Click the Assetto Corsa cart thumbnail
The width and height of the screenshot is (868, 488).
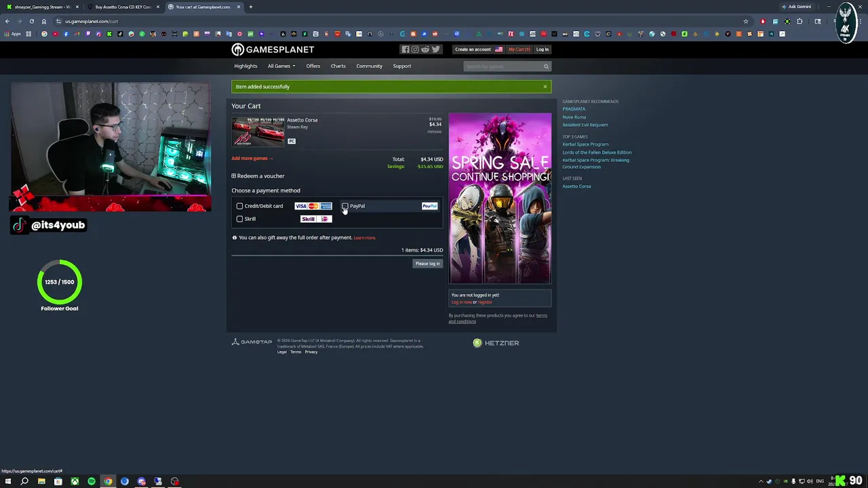coord(258,132)
